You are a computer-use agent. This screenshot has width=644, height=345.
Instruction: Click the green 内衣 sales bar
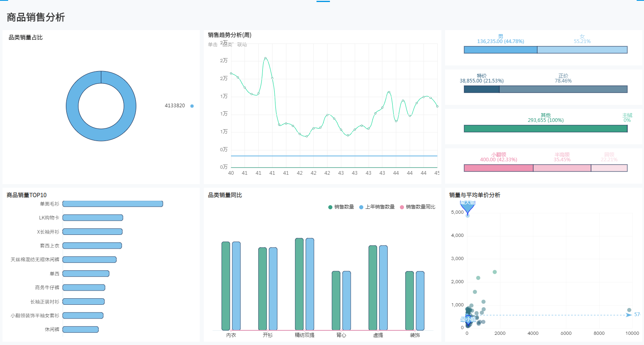(x=226, y=286)
